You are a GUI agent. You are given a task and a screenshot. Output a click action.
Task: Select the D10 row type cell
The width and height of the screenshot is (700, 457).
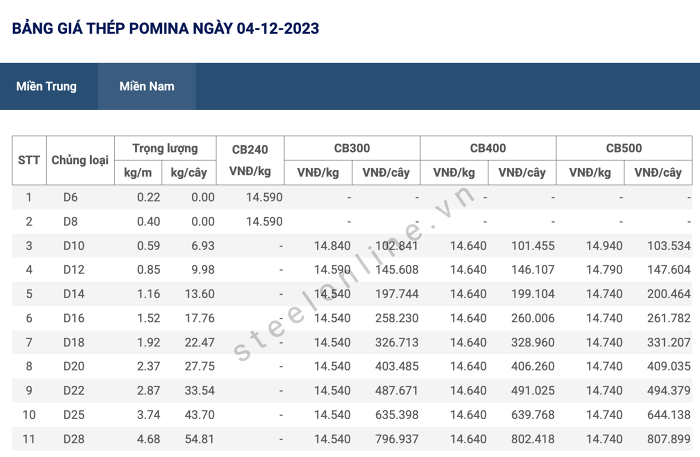[74, 245]
